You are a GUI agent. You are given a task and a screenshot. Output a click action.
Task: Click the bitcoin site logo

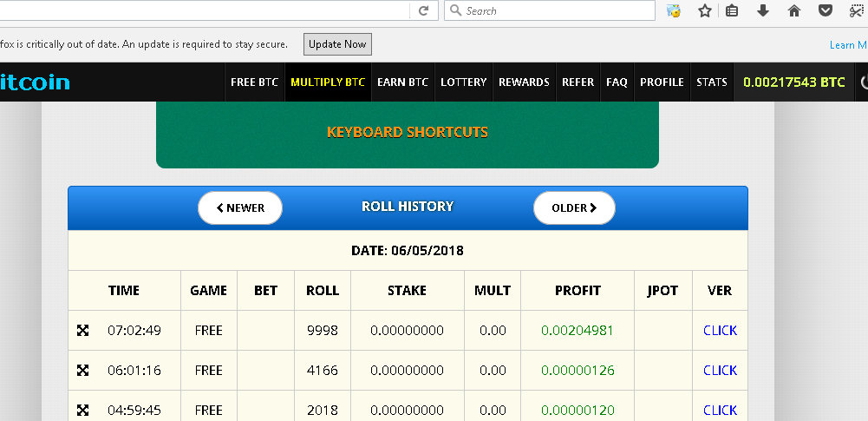click(x=35, y=82)
